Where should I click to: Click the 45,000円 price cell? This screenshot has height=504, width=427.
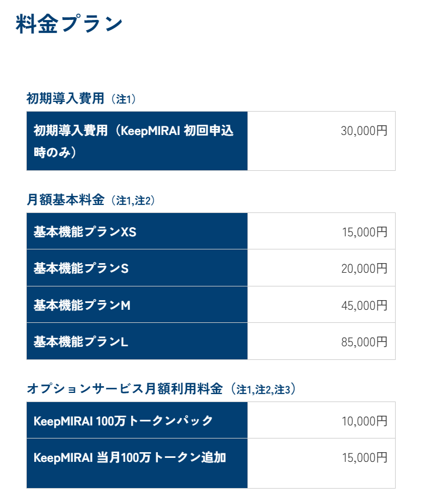click(364, 306)
